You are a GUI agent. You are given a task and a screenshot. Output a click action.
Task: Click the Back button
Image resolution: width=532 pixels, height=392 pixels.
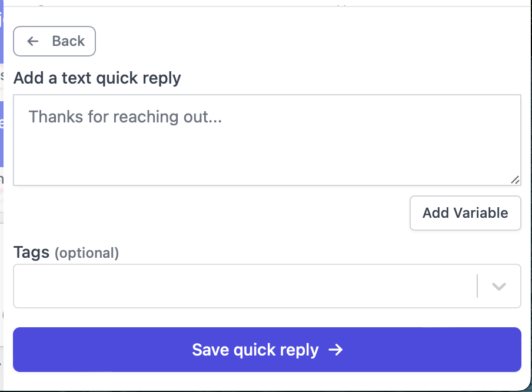(x=54, y=41)
